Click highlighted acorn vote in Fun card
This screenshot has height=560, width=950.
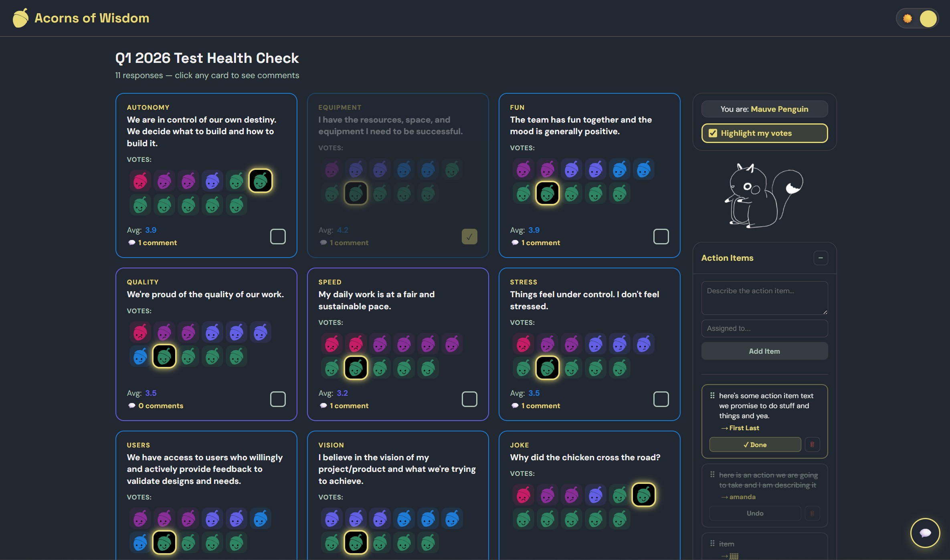(x=548, y=193)
